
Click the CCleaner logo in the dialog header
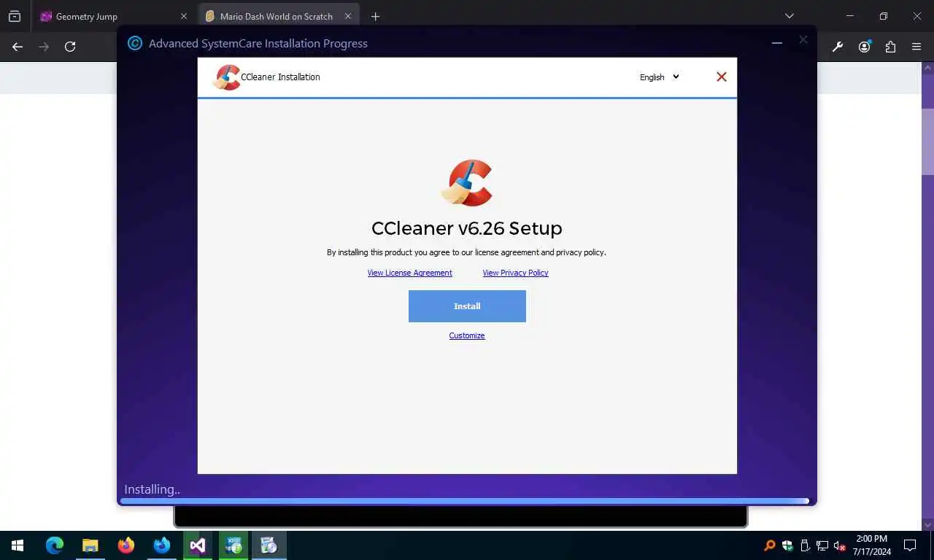(x=226, y=77)
